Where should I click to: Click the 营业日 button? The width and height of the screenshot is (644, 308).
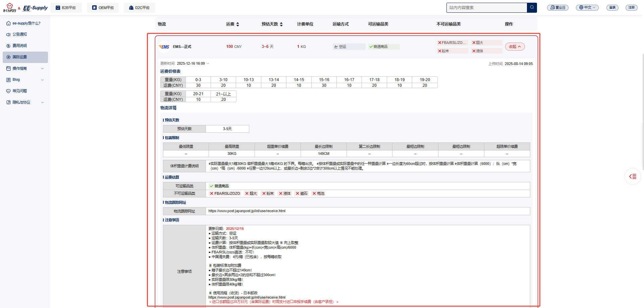tap(558, 7)
